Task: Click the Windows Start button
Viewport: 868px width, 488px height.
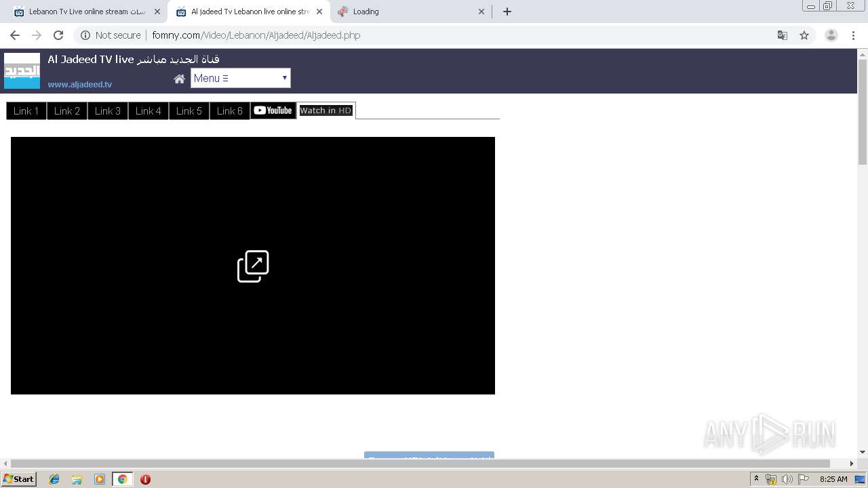Action: (19, 479)
